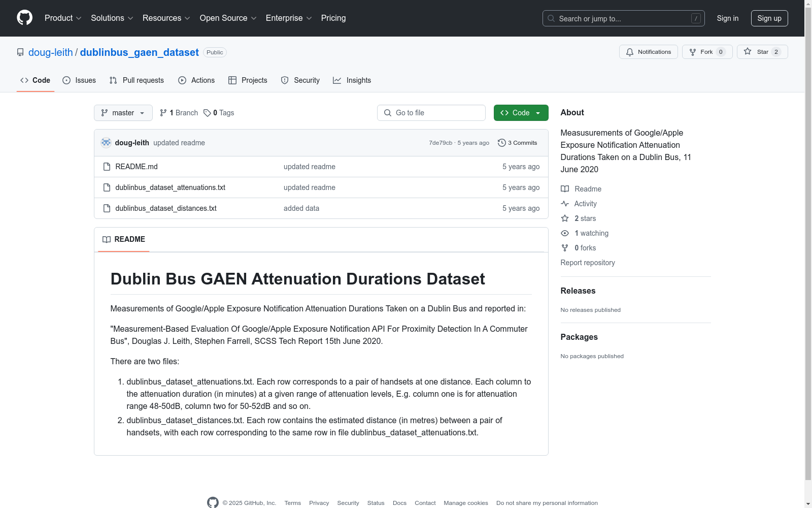Expand the Solutions menu

[x=112, y=18]
